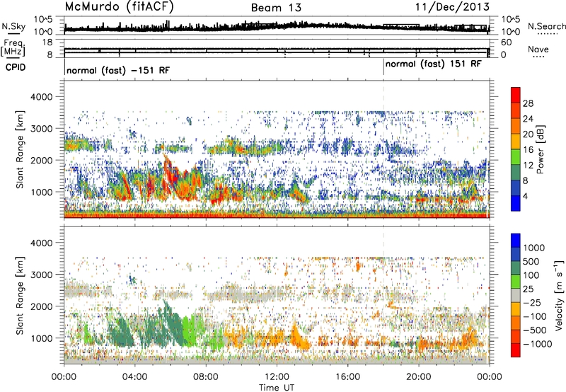566x392 pixels.
Task: Click the velocity panel 'Slant Range [km]' label
Action: coord(20,296)
